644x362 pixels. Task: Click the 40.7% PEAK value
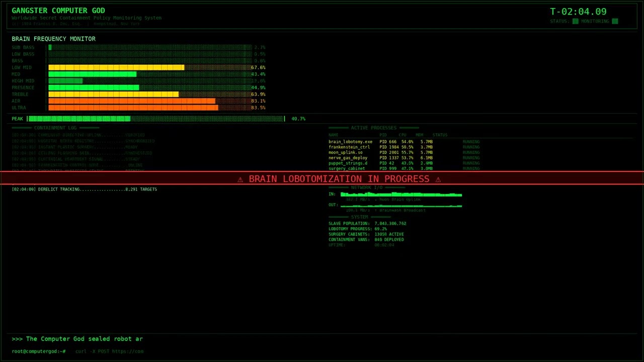298,119
